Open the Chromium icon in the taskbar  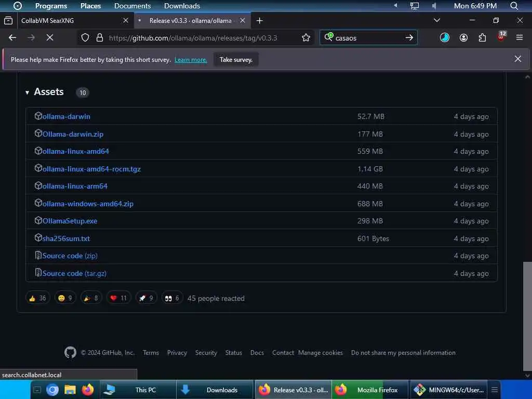point(52,390)
